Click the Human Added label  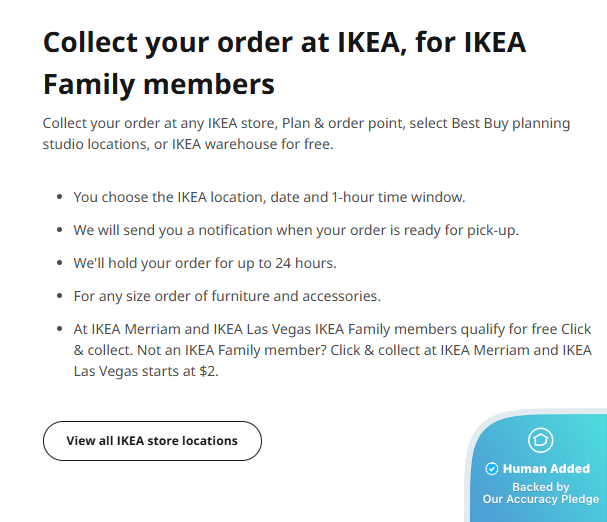[546, 469]
